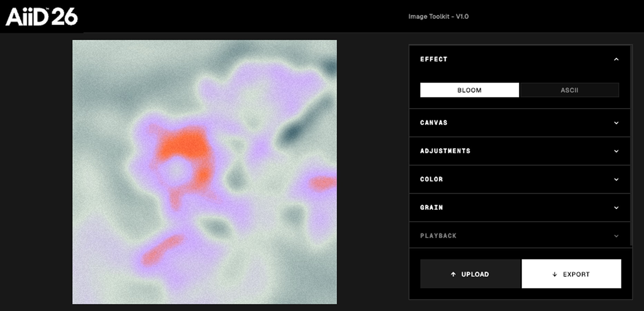
Task: Click the Playback chevron arrow
Action: pos(616,236)
